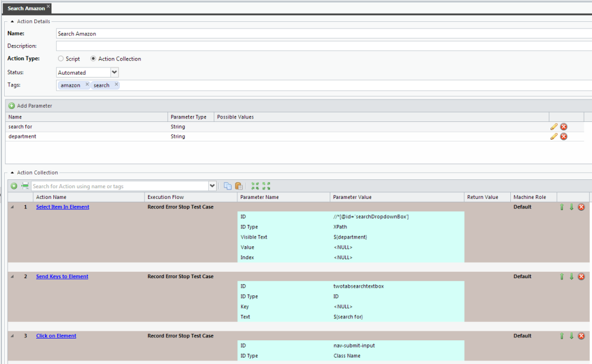The width and height of the screenshot is (592, 364).
Task: Move 'Select Item In Element' action down
Action: click(571, 207)
